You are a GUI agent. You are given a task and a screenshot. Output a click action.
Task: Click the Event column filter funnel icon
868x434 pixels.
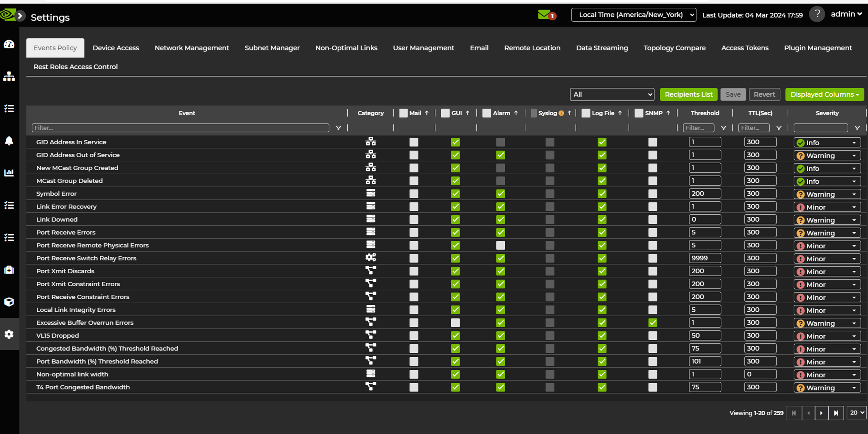coord(338,128)
